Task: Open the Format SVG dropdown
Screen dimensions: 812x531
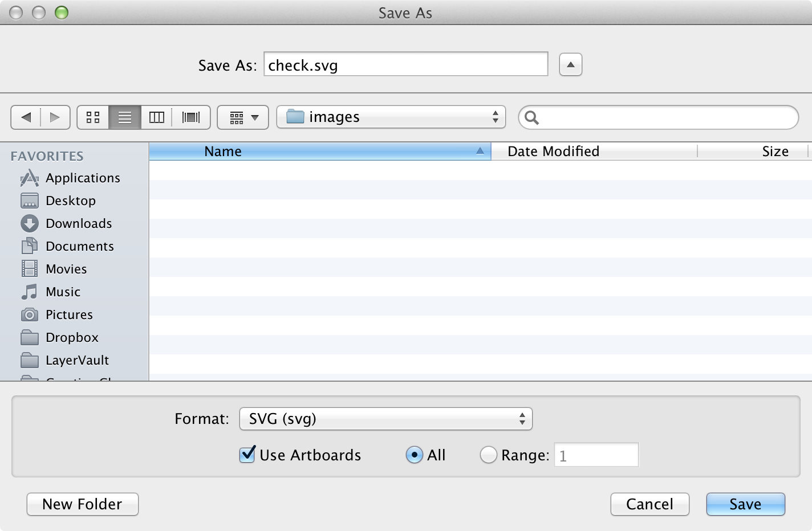Action: pos(386,419)
